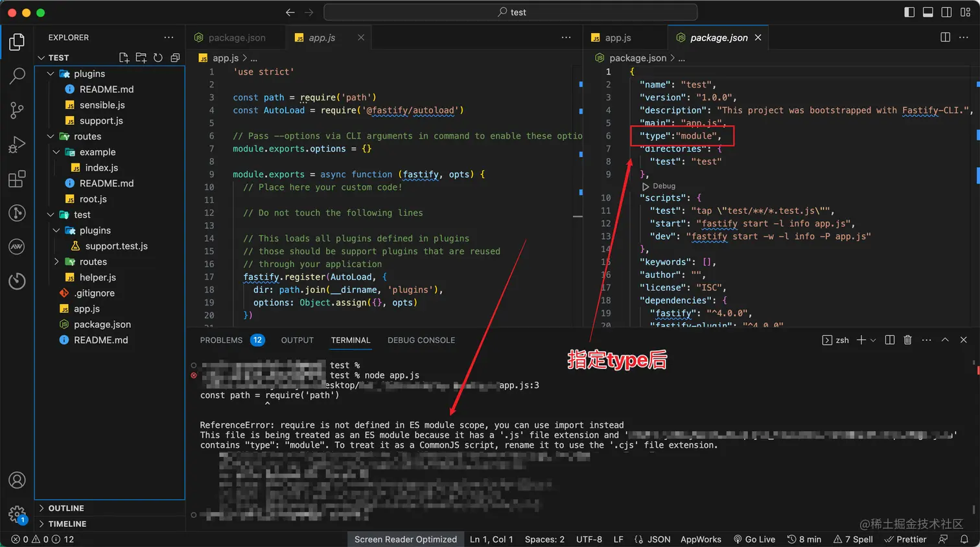Viewport: 980px width, 547px height.
Task: Click the feedback icon in status bar
Action: tap(944, 539)
